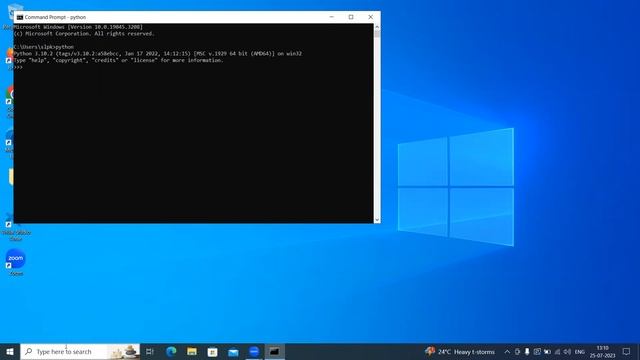The image size is (640, 360).
Task: Click the Type here to search box
Action: click(x=80, y=351)
